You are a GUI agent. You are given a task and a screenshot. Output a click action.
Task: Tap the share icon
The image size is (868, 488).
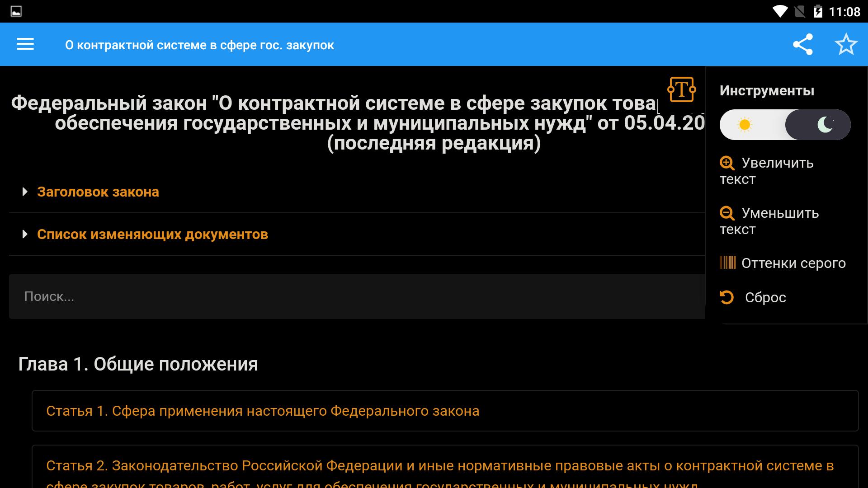(x=802, y=44)
